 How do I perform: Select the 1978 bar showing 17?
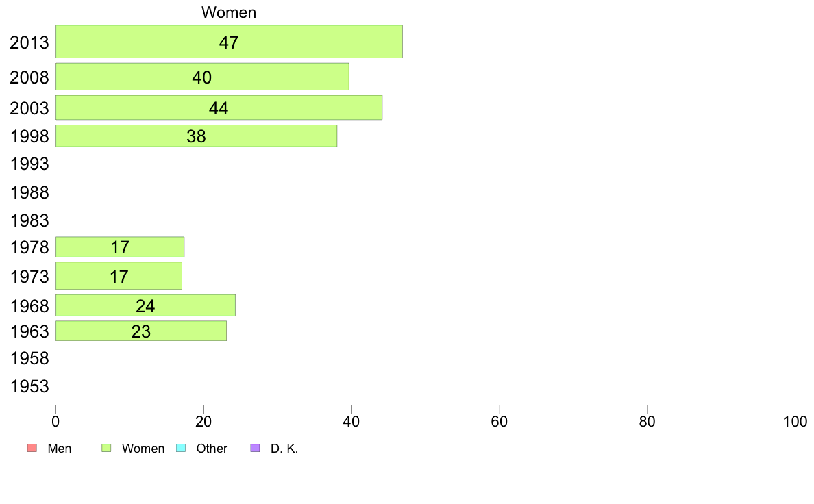(x=120, y=247)
